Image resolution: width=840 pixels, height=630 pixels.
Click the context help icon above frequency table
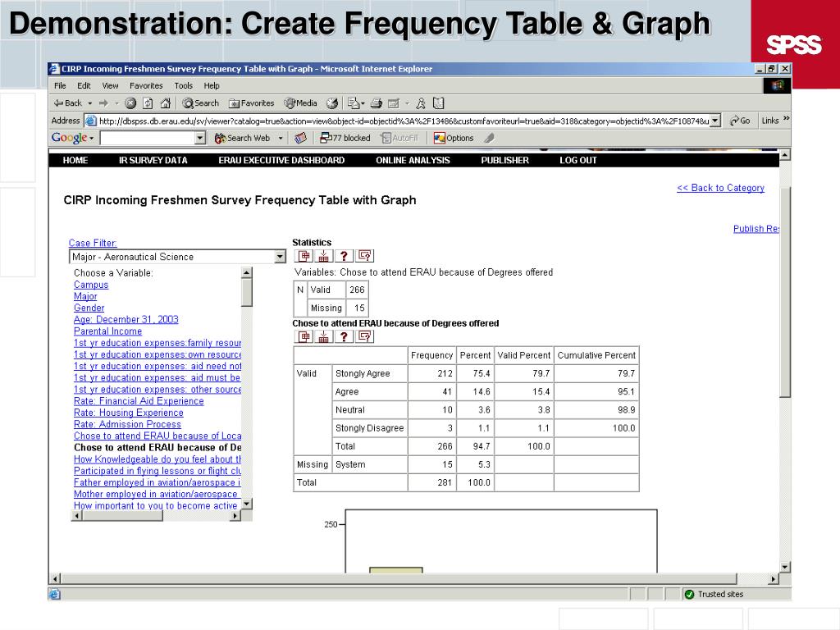365,336
